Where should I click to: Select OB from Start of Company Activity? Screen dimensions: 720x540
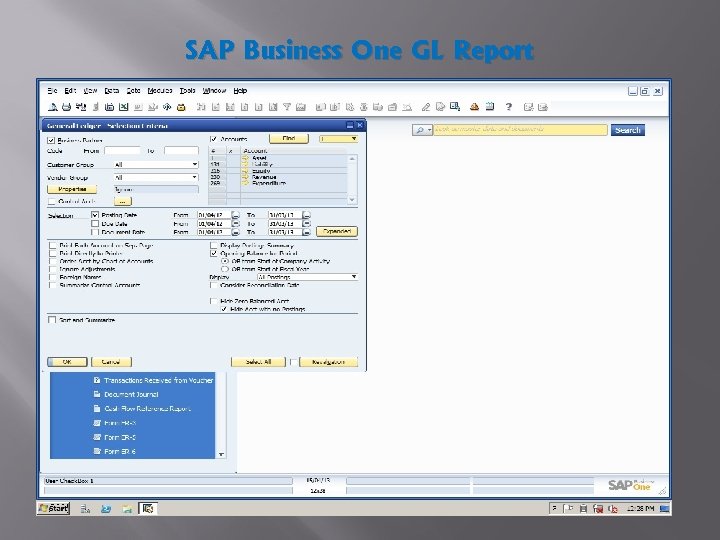tap(225, 261)
